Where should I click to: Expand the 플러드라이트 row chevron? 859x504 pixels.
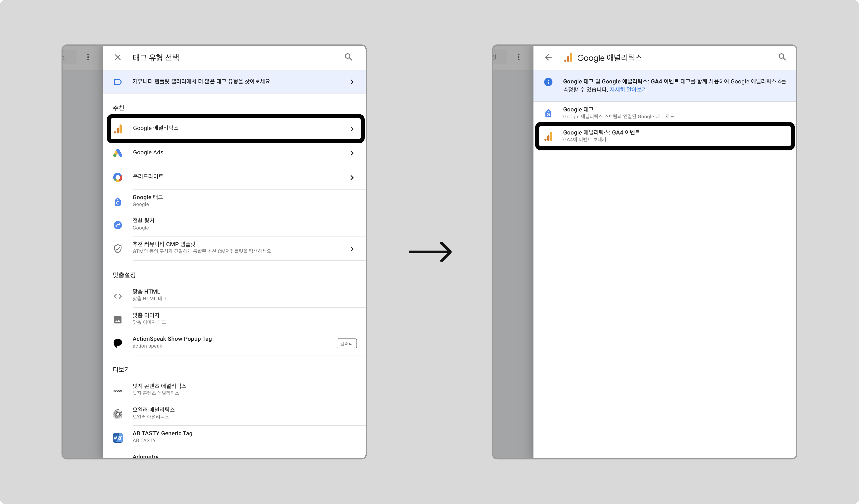[x=352, y=178]
